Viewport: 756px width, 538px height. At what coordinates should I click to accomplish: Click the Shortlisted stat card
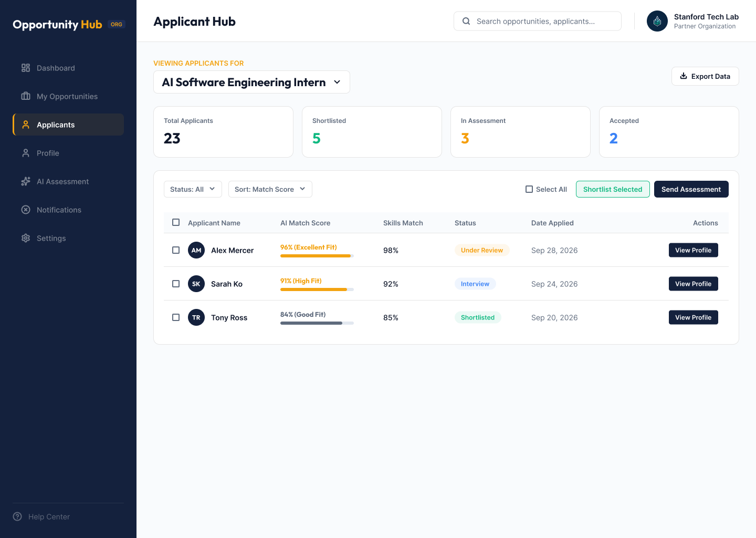[x=372, y=132]
